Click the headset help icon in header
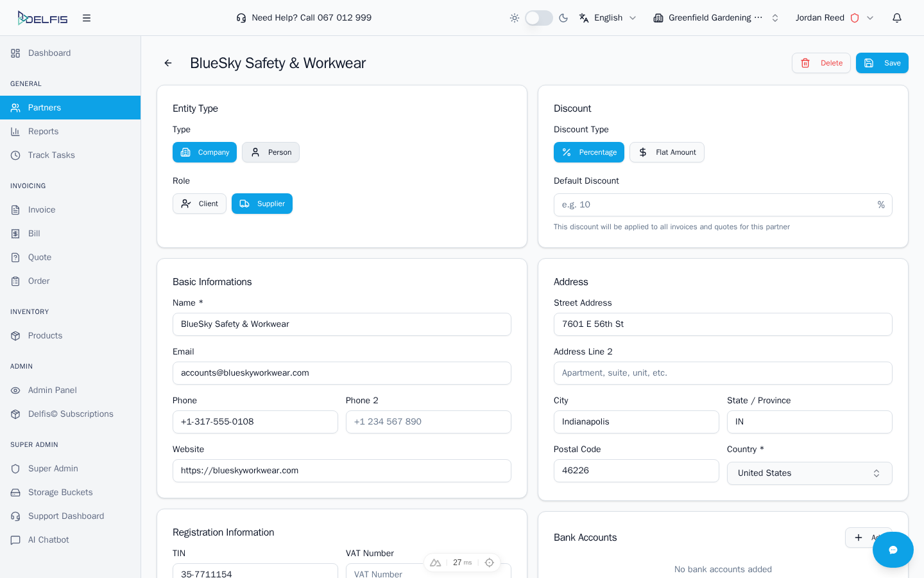 (x=241, y=18)
